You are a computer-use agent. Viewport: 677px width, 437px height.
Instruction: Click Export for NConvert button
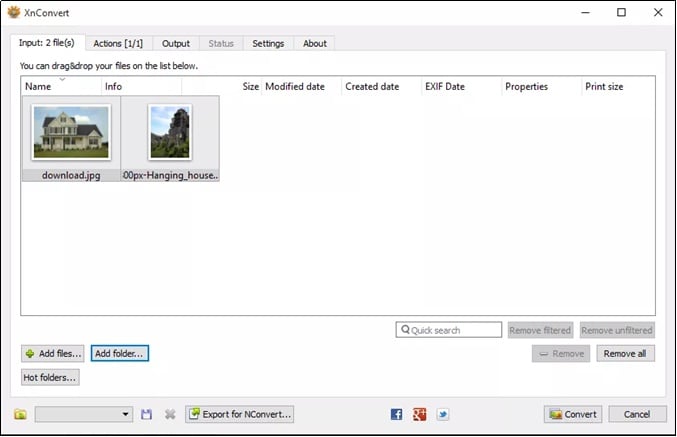point(239,414)
